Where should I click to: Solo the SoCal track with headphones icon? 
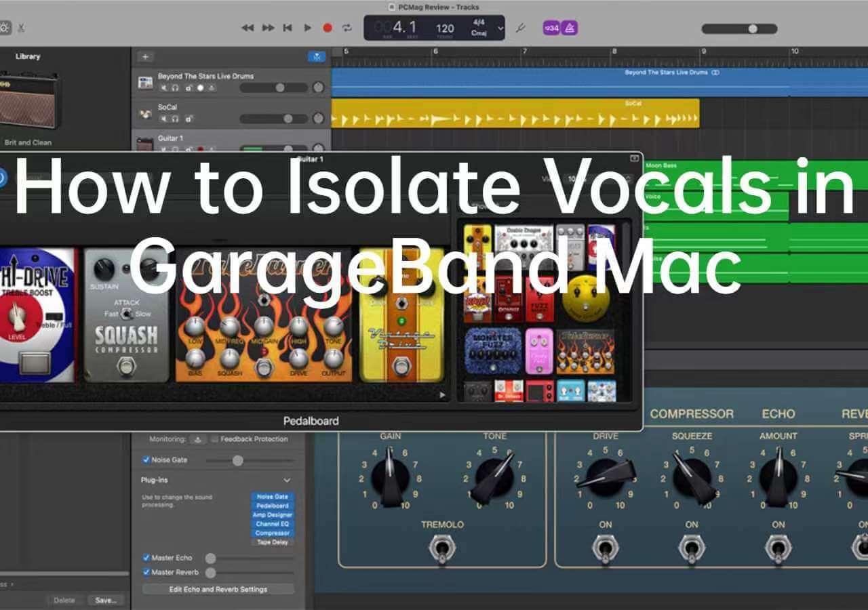(x=175, y=119)
